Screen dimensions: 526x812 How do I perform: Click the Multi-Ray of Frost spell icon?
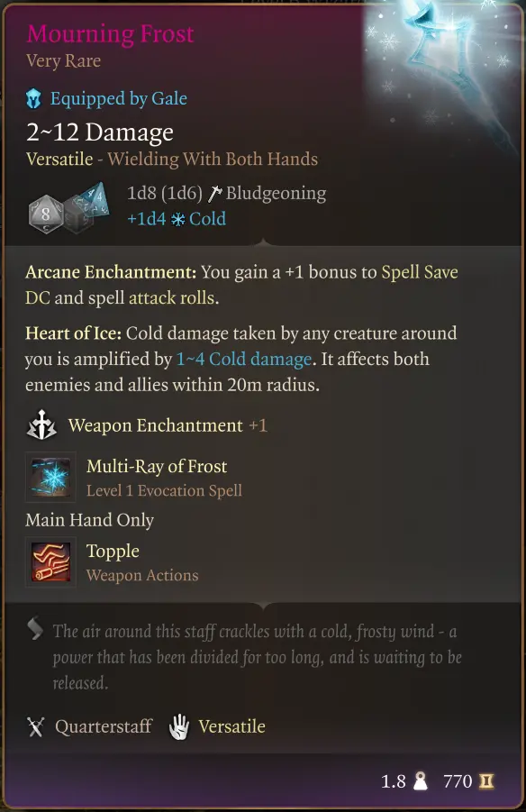point(50,477)
